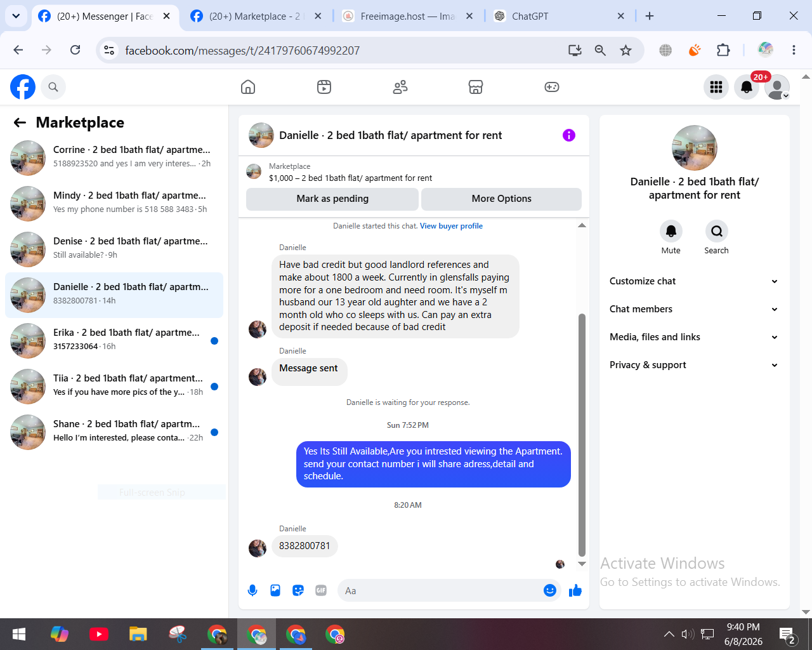Viewport: 812px width, 650px height.
Task: Open the Marketplace storefront icon
Action: point(476,87)
